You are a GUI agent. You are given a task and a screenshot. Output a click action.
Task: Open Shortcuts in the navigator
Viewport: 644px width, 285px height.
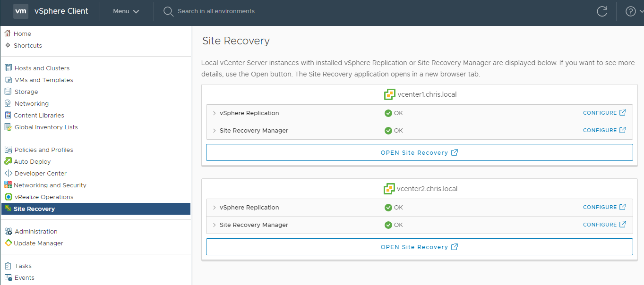tap(28, 45)
